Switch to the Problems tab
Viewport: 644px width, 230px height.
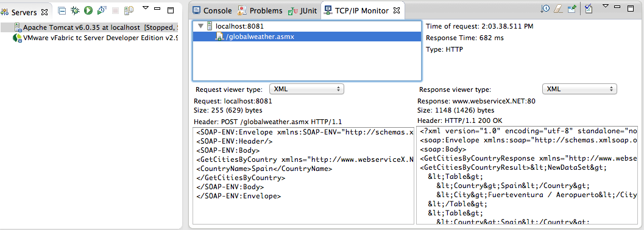[x=260, y=11]
